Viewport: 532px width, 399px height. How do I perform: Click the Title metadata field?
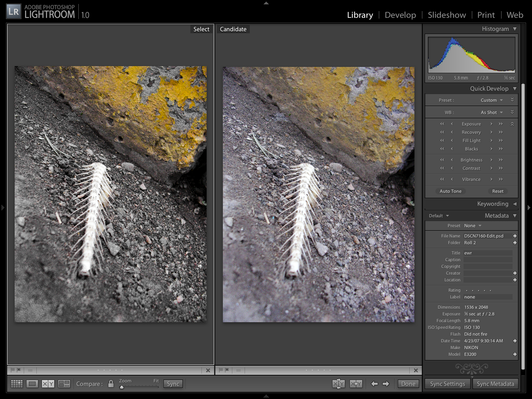[488, 253]
